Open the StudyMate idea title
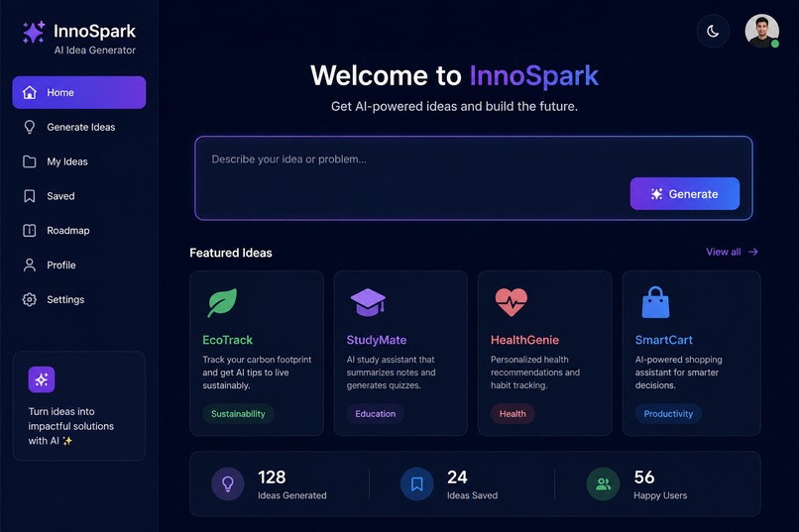Screen dimensions: 799x532 point(377,340)
